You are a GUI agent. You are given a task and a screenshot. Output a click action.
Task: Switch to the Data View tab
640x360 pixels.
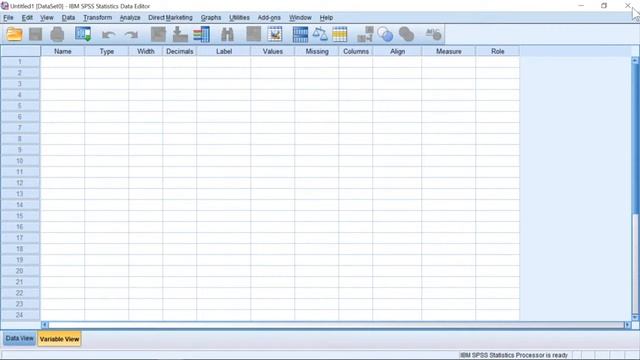click(x=20, y=338)
